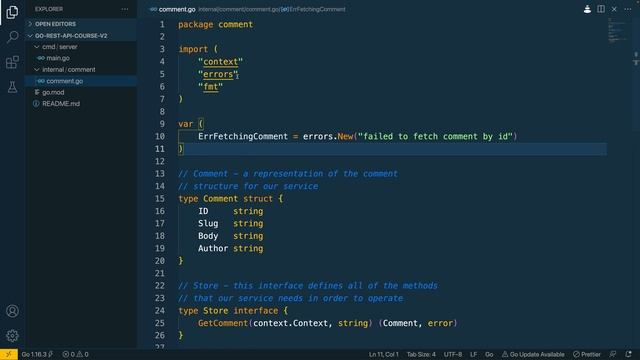The width and height of the screenshot is (640, 360).
Task: Click Ln 11, Col 1 in status bar
Action: tap(384, 354)
